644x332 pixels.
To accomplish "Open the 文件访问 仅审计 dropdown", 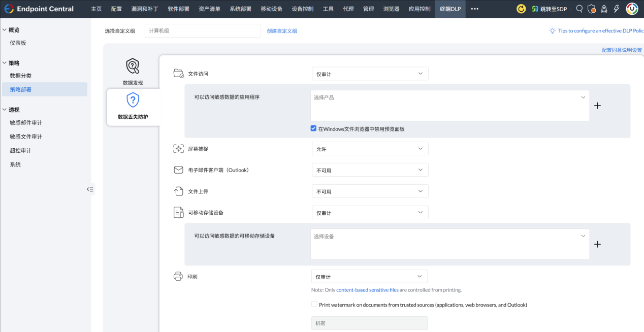I will [370, 73].
